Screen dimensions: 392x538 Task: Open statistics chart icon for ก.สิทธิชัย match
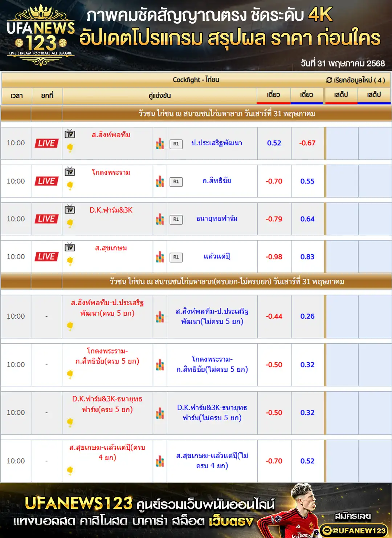(x=160, y=181)
